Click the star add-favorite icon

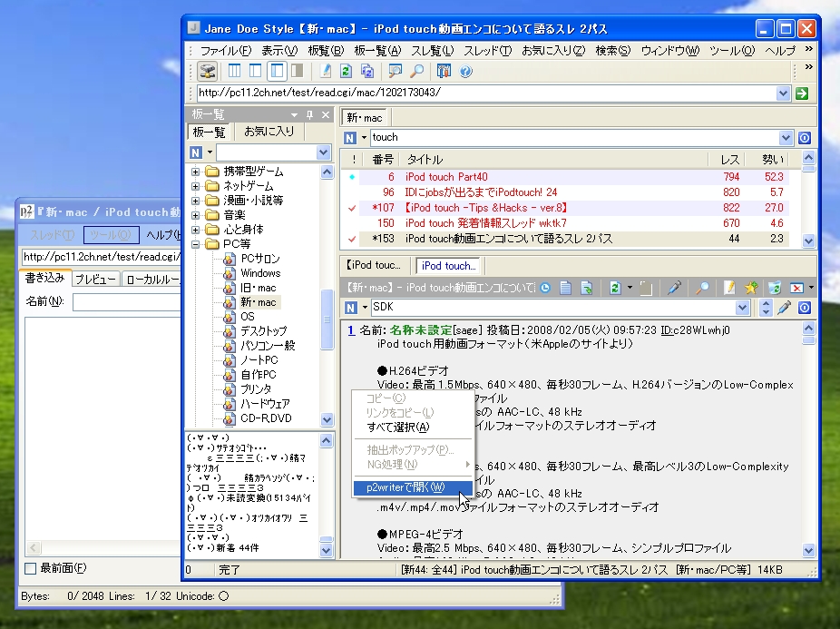[750, 288]
